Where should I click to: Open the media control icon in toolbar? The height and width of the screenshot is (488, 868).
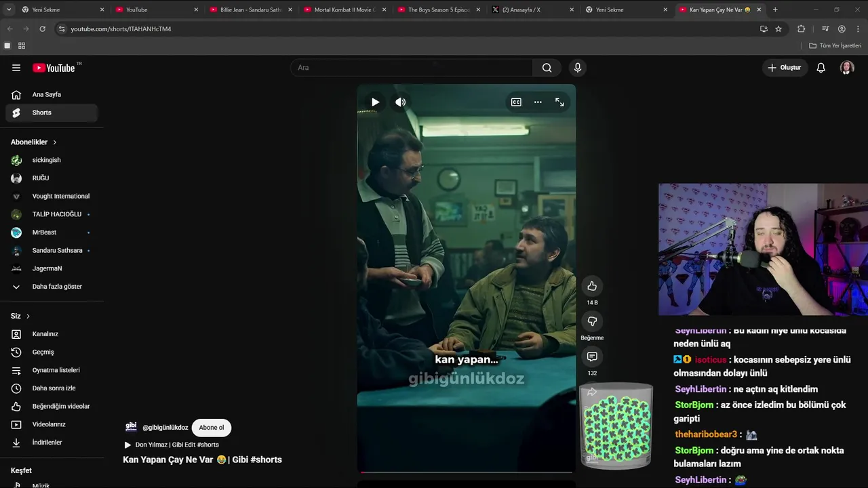[825, 29]
